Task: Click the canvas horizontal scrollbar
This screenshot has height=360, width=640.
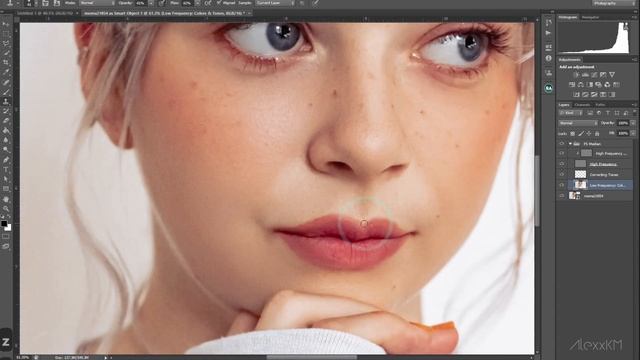Action: [311, 357]
